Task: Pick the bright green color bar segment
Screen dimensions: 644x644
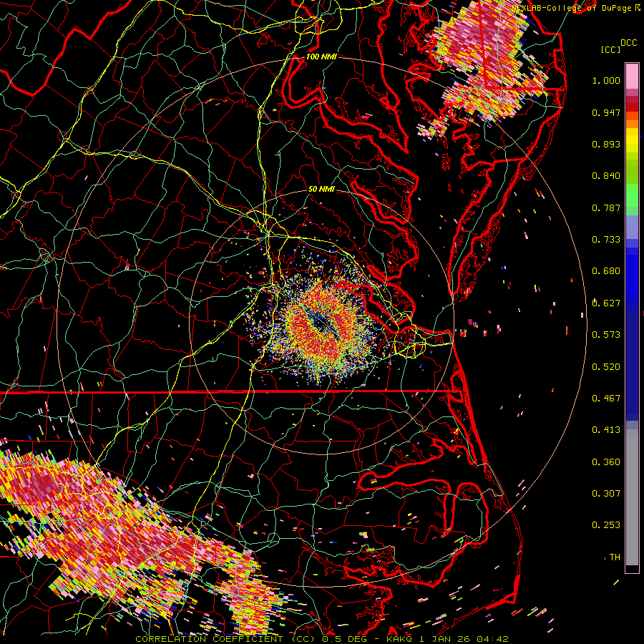Action: 632,195
